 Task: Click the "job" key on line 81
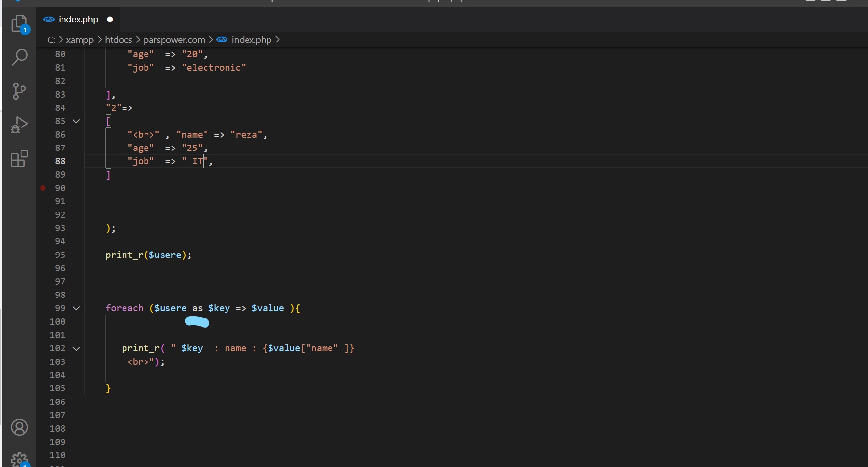pyautogui.click(x=141, y=68)
